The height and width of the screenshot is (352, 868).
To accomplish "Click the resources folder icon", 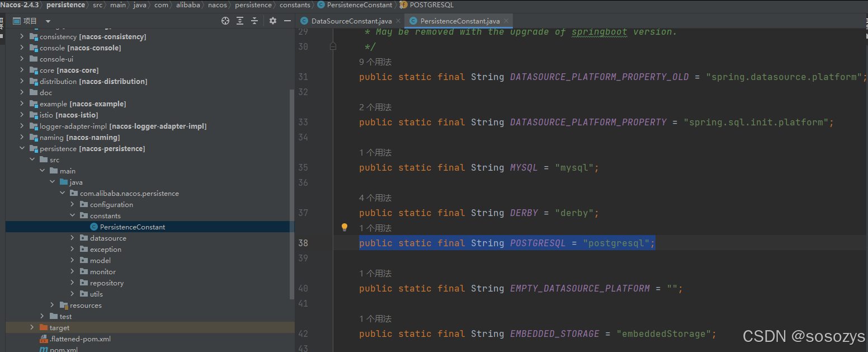I will (x=64, y=305).
